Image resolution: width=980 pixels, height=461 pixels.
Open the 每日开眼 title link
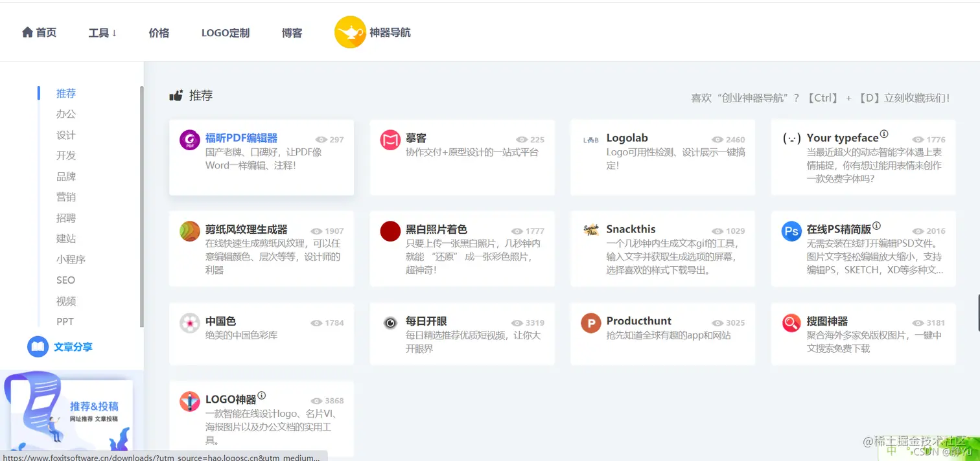click(x=426, y=321)
